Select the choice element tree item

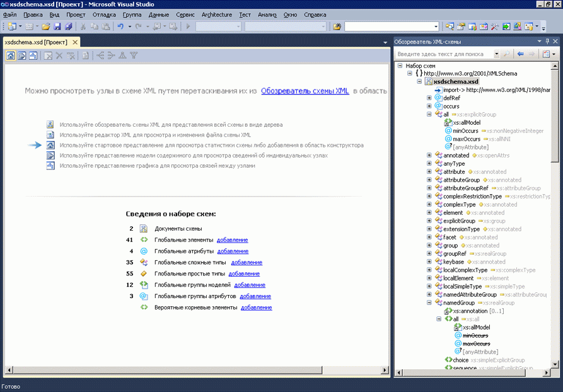(x=461, y=360)
